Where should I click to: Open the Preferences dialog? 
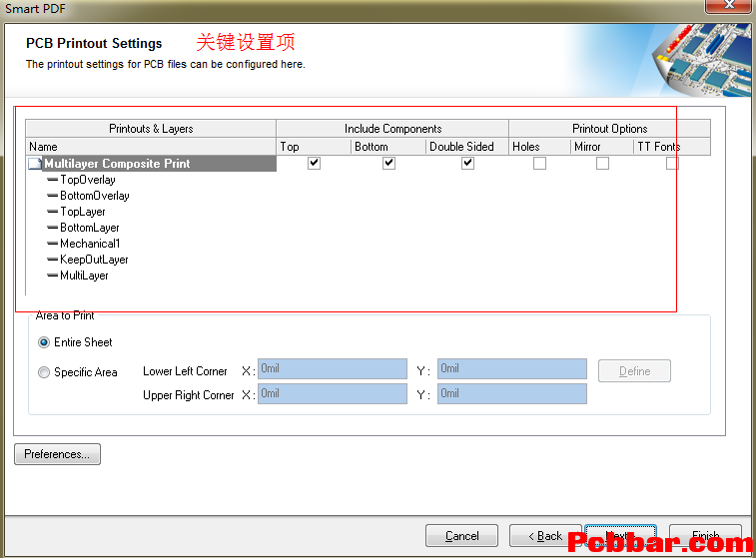(x=57, y=454)
